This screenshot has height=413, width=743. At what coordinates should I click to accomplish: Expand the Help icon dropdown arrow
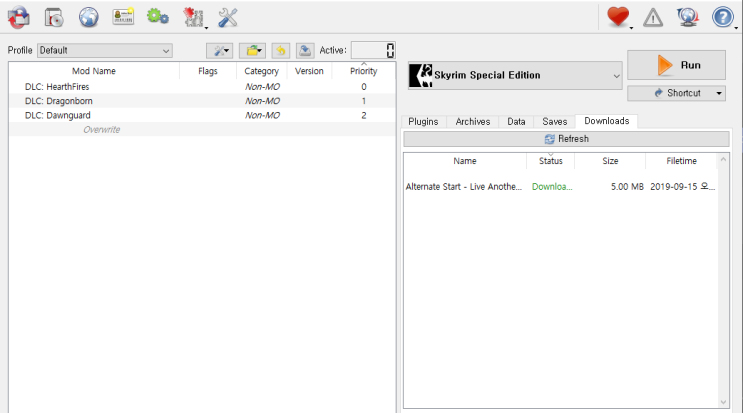pyautogui.click(x=736, y=28)
